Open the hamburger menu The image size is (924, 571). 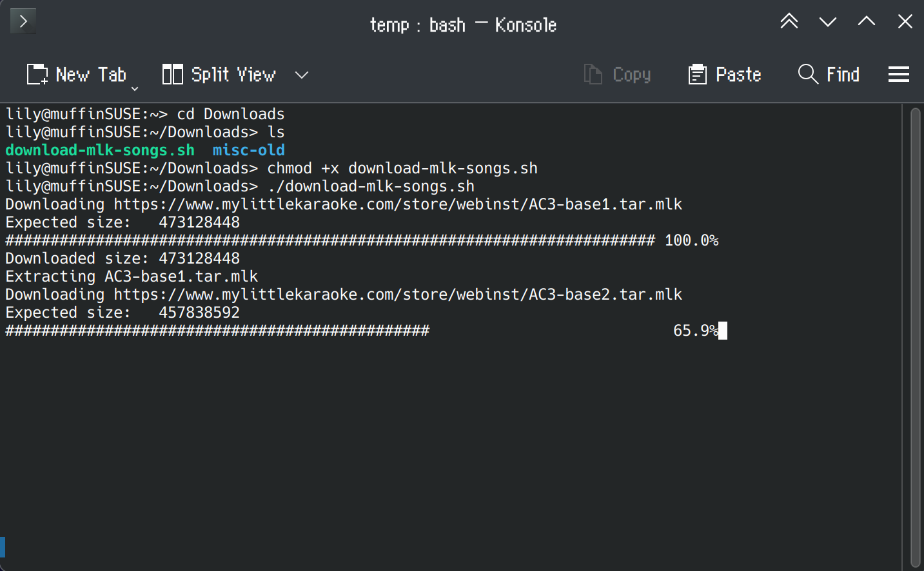(x=899, y=75)
